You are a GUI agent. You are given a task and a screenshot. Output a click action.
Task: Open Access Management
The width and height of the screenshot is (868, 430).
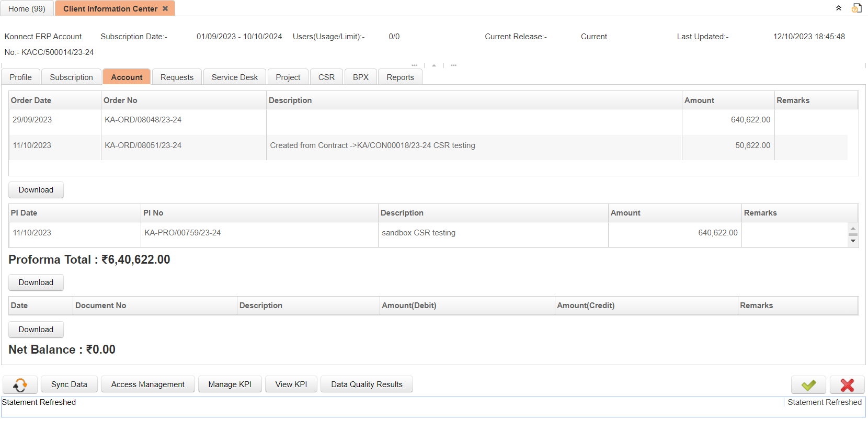tap(147, 384)
